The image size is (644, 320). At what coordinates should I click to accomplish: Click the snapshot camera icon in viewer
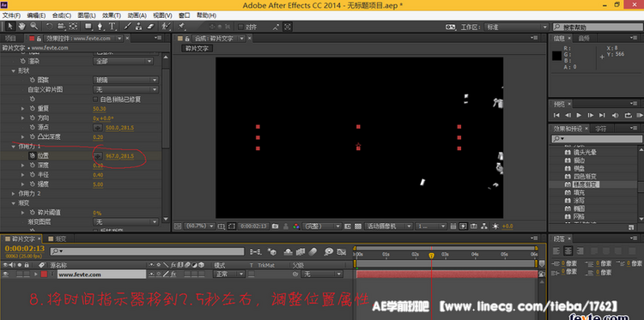point(275,226)
